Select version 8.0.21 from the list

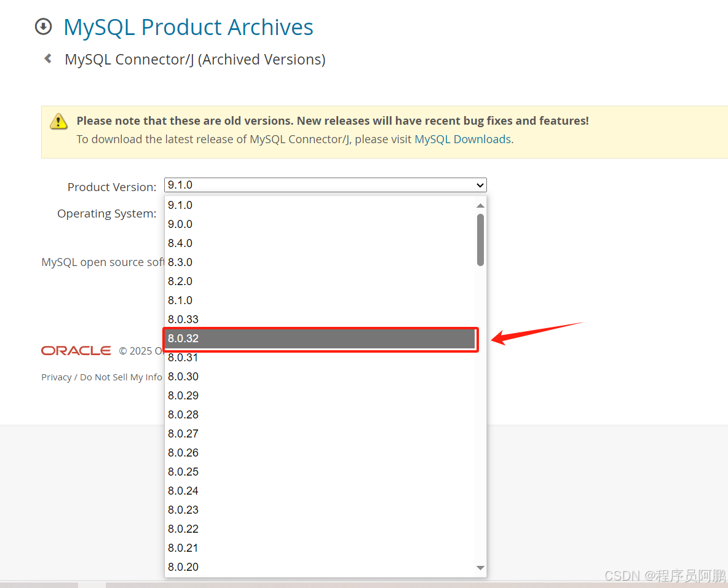[320, 548]
